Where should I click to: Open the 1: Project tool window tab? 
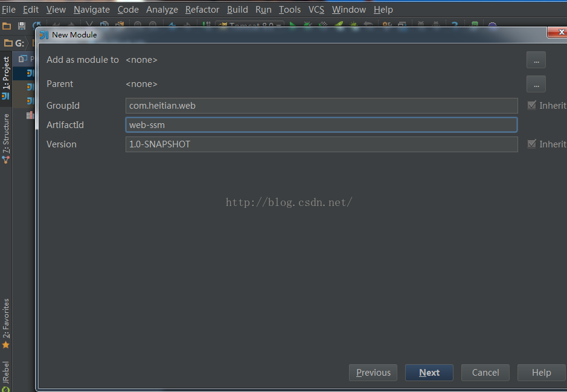(6, 78)
